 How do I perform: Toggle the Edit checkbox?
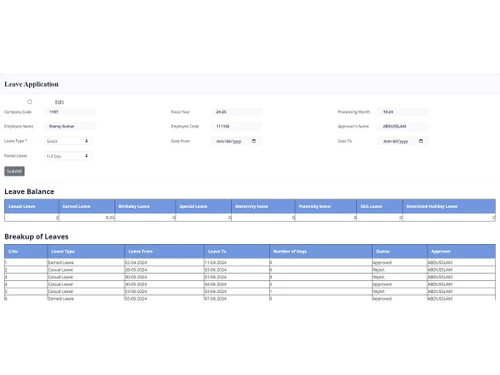click(x=30, y=102)
